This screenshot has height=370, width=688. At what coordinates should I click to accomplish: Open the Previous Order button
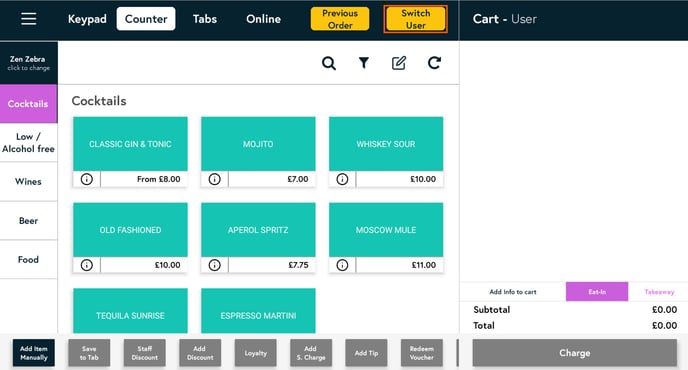340,19
